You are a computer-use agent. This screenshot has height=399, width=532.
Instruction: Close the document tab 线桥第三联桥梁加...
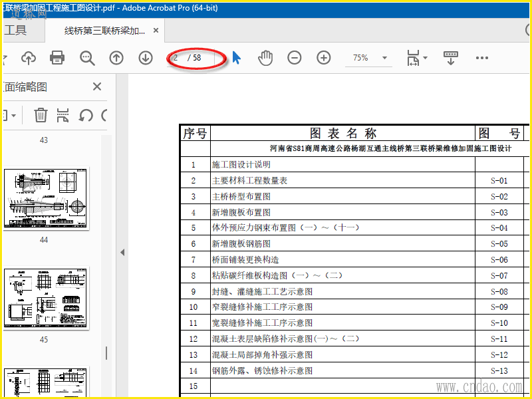(156, 31)
